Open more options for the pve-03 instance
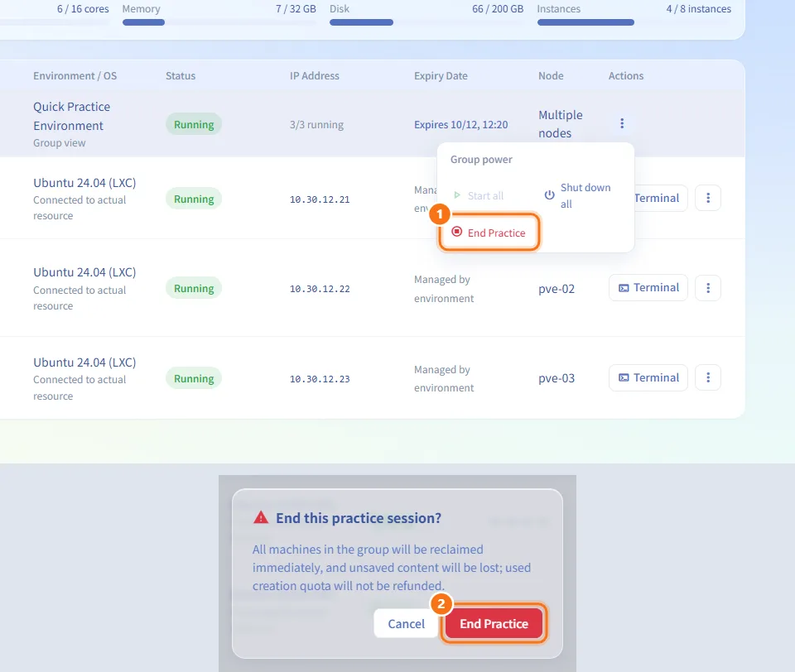 [708, 377]
